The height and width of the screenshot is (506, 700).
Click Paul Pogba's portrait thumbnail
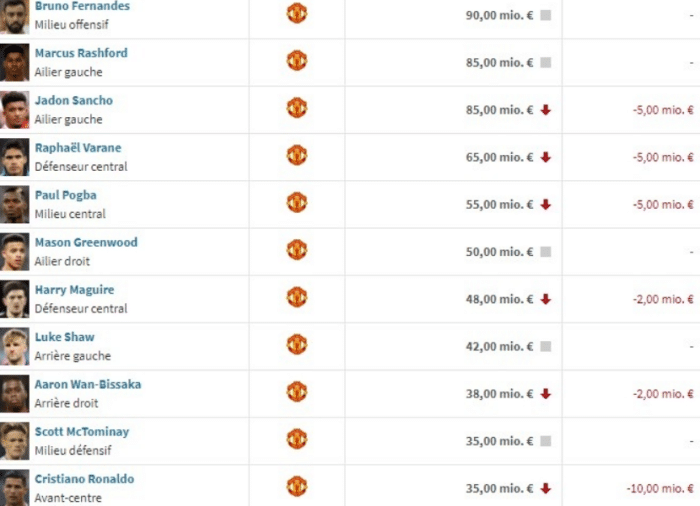pos(14,204)
